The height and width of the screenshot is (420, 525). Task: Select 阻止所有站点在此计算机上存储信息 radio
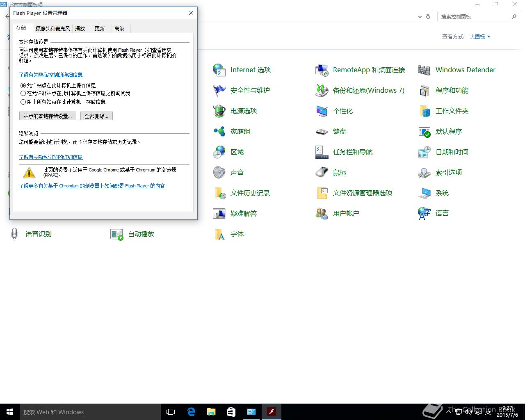23,102
